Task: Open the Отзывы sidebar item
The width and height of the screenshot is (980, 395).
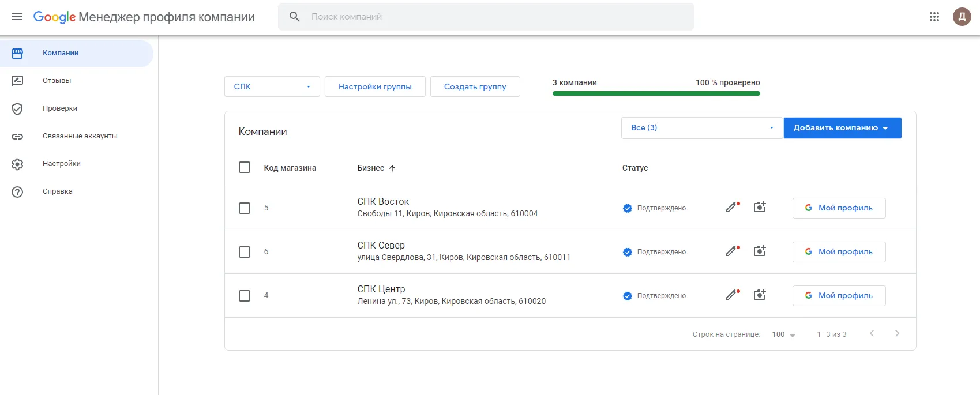Action: coord(77,81)
